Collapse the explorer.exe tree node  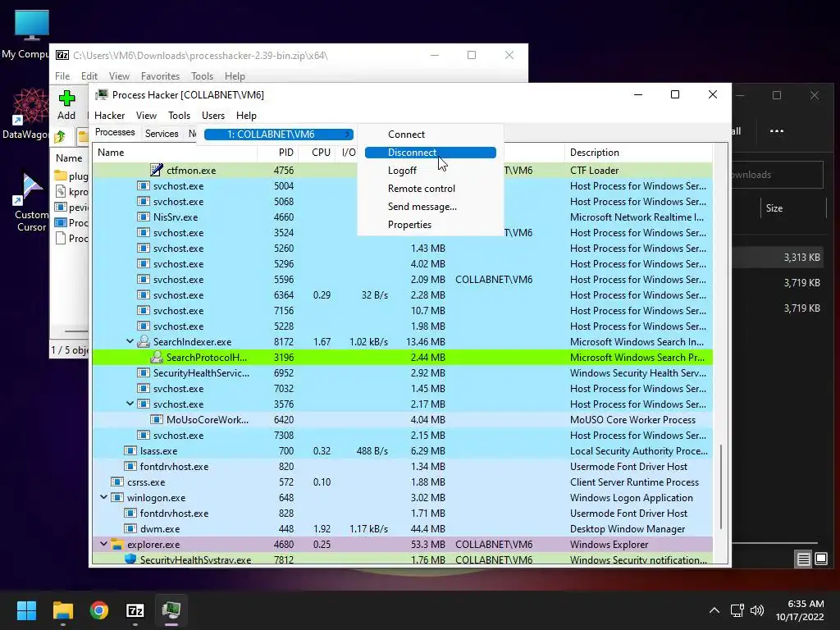tap(104, 544)
